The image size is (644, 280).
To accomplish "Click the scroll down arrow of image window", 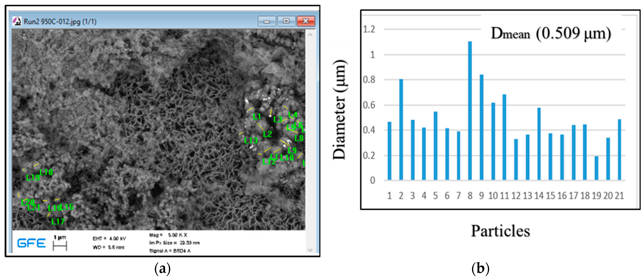I will pos(310,250).
